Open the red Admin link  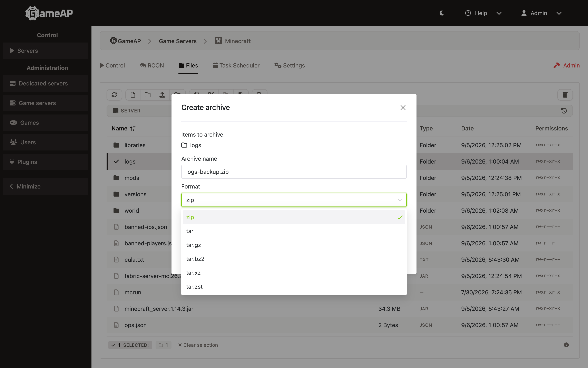[567, 65]
